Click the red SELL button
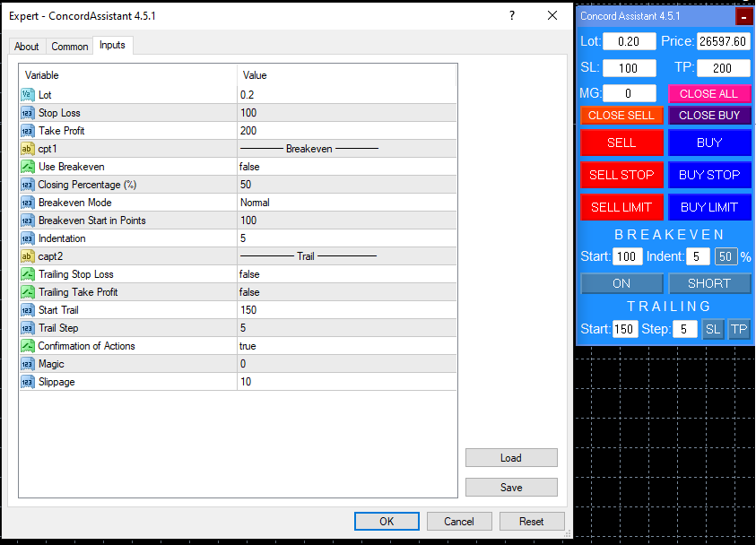 (621, 143)
